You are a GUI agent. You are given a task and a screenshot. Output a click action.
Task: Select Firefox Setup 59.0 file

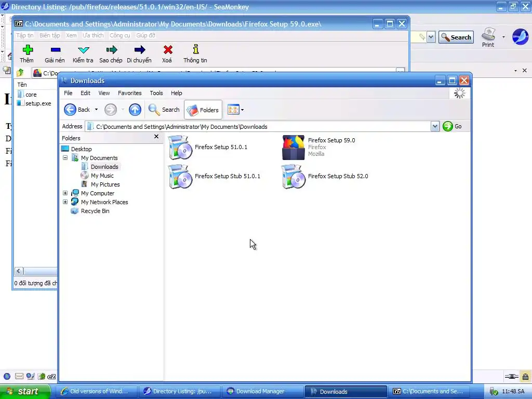click(318, 147)
